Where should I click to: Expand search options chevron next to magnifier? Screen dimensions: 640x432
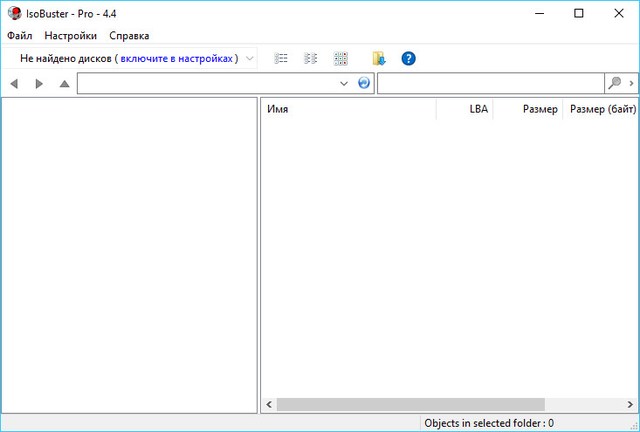pyautogui.click(x=631, y=83)
